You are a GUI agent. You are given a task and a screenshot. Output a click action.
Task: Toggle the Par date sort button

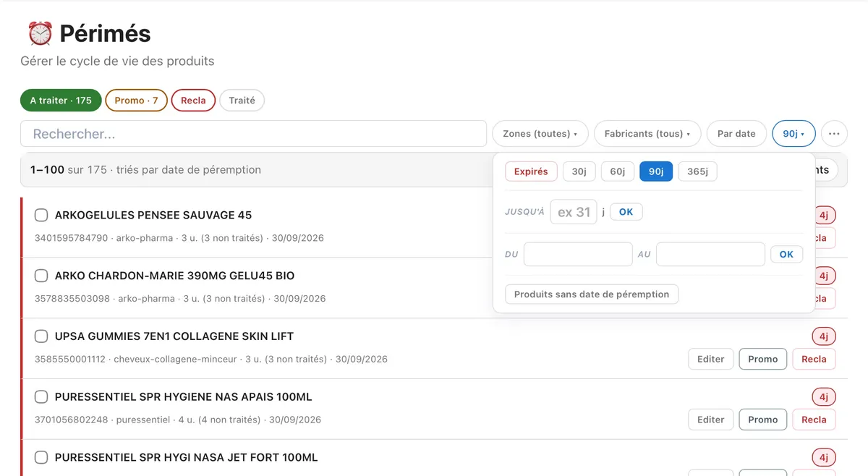coord(736,134)
